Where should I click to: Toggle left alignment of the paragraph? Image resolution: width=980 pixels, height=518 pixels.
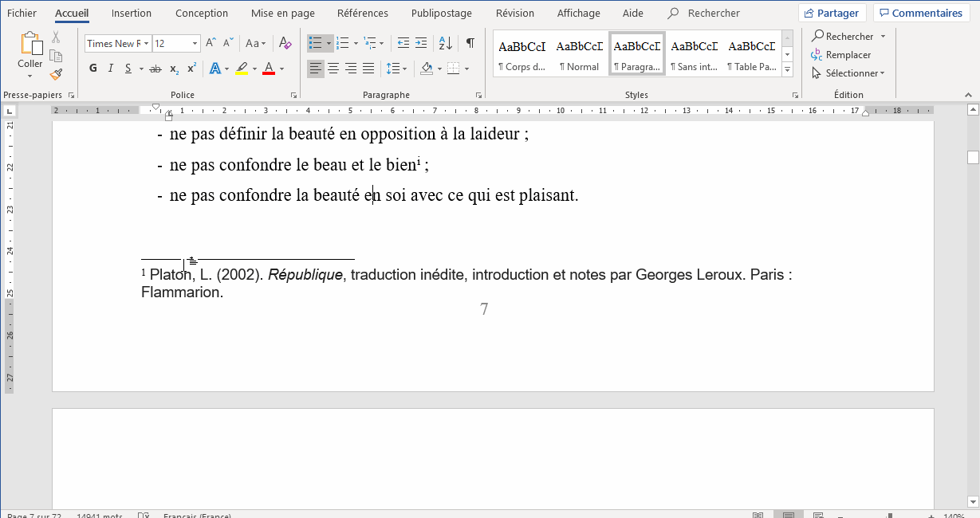coord(316,69)
